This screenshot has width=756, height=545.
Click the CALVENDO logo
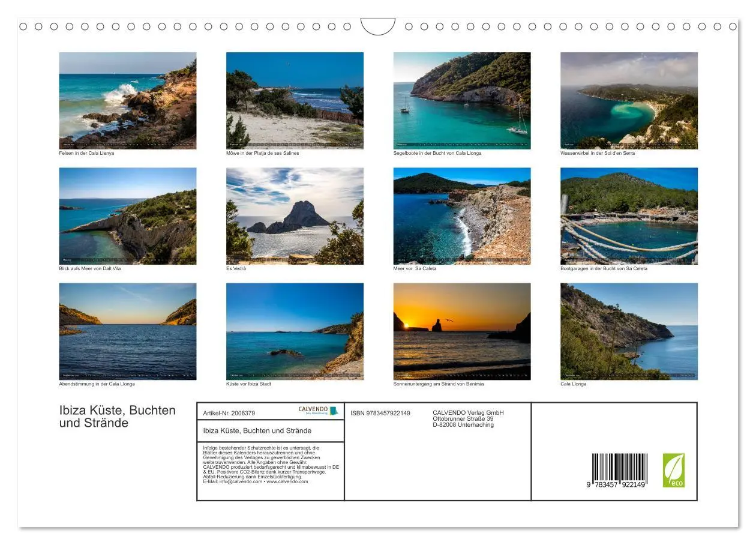(x=318, y=411)
